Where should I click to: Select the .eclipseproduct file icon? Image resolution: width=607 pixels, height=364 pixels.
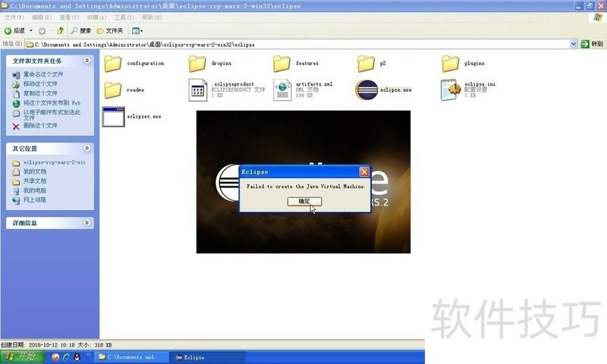click(x=198, y=89)
